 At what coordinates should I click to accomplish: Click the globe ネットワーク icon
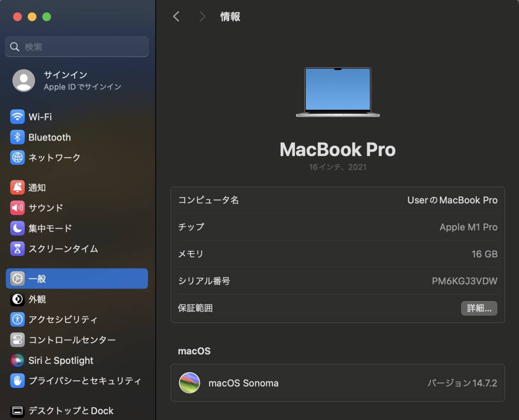coord(17,157)
